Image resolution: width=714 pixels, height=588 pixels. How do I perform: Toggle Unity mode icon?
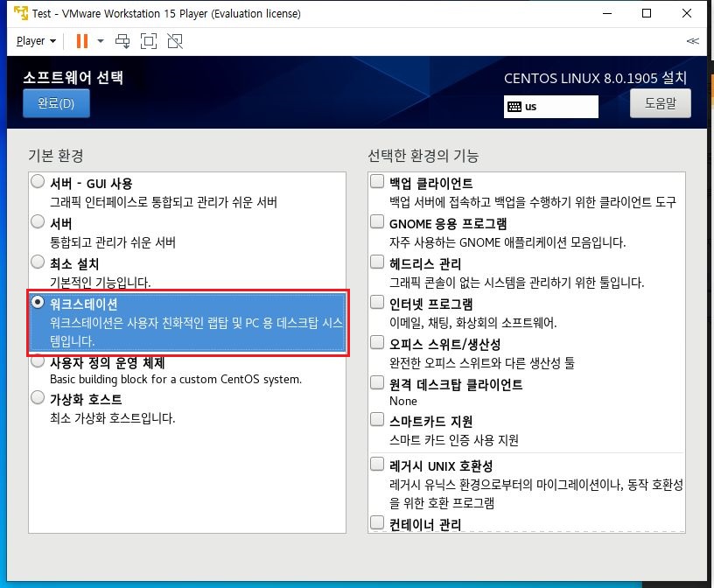[x=175, y=41]
